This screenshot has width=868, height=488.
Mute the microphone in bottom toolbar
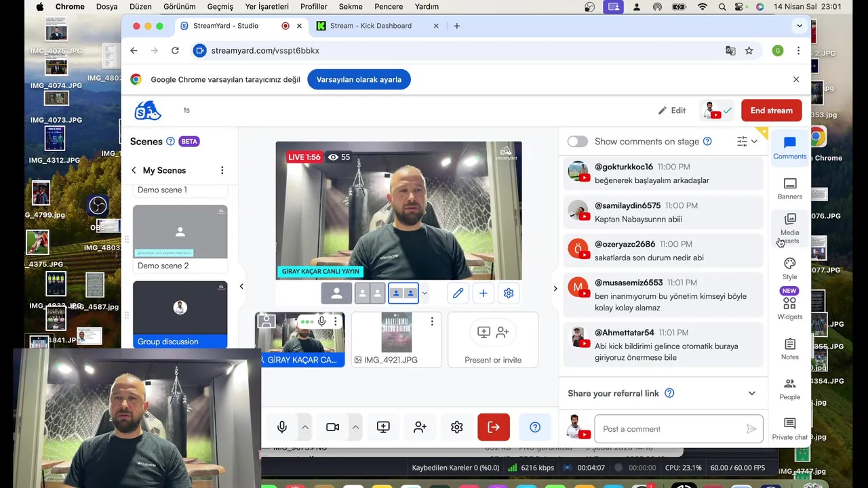(282, 427)
